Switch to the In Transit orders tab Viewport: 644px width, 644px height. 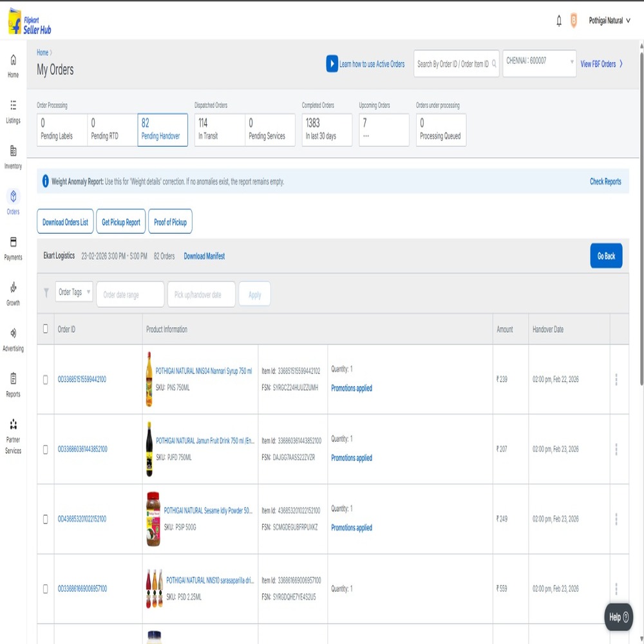(220, 129)
